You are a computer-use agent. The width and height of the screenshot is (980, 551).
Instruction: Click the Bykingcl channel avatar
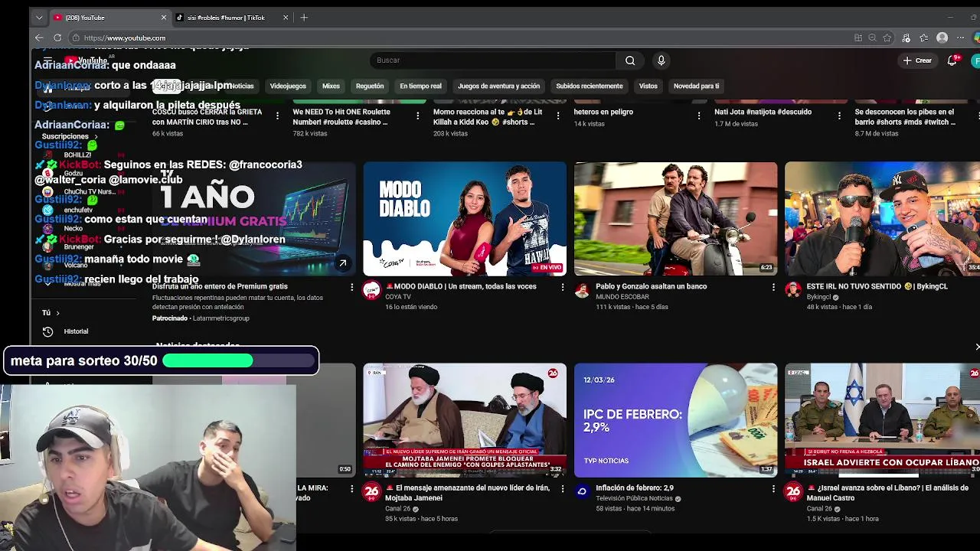[792, 290]
